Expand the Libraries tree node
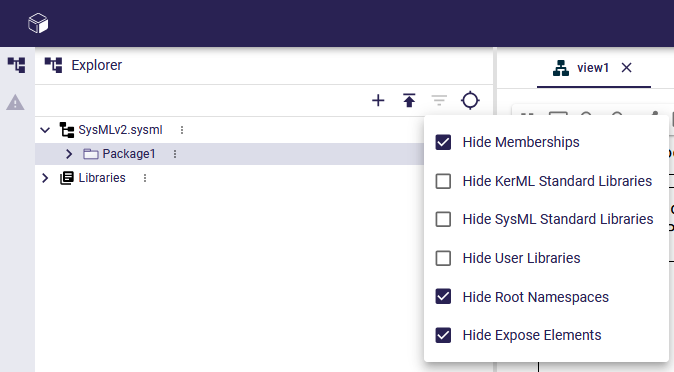674x372 pixels. 45,178
